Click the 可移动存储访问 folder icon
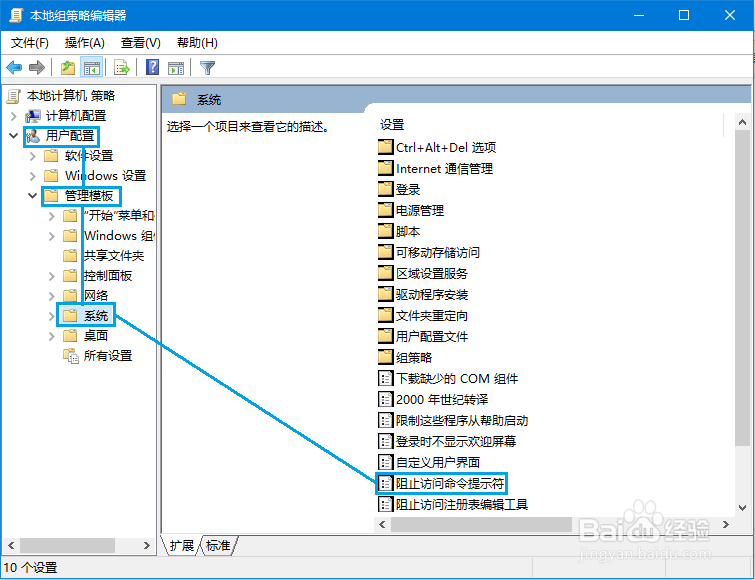 point(385,252)
